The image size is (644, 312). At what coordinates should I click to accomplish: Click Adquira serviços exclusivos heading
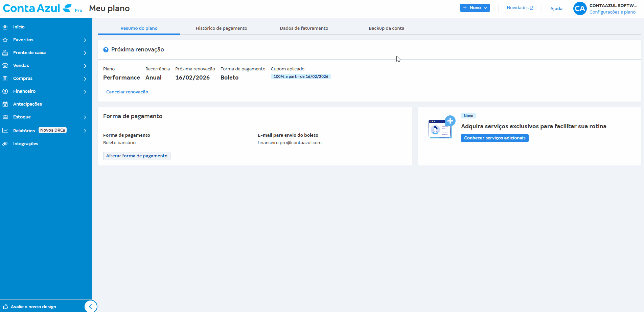click(x=534, y=127)
